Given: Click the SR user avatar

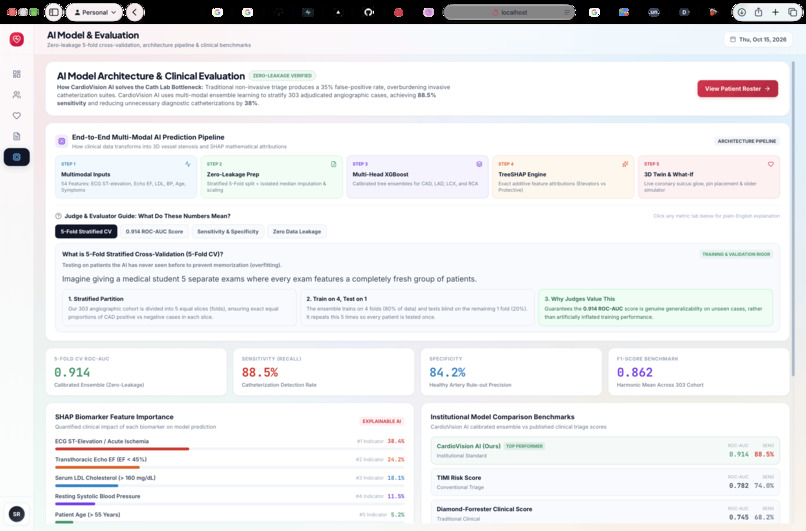Looking at the screenshot, I should (16, 514).
